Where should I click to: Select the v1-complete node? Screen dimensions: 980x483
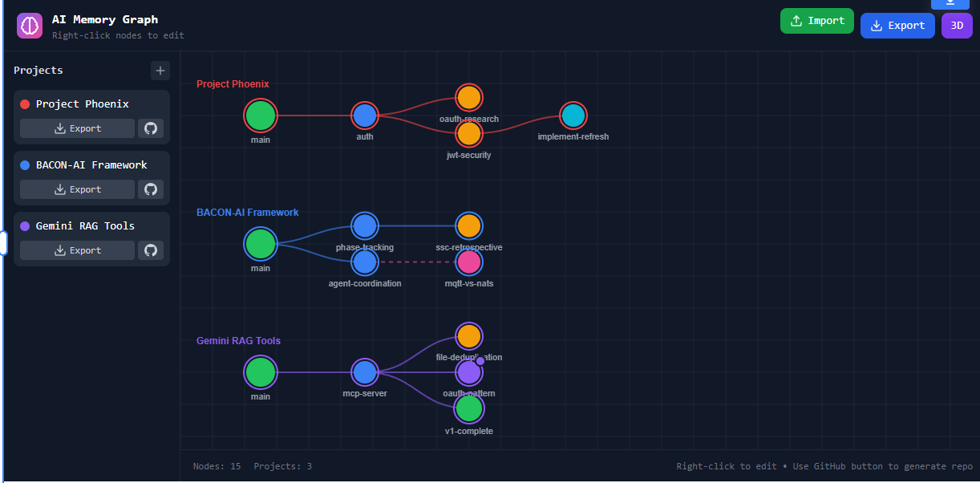(469, 408)
